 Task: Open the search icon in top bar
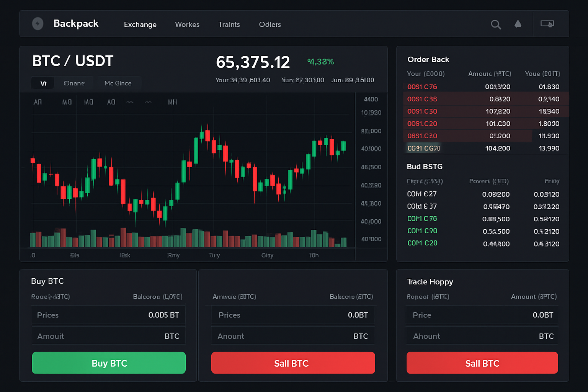pos(496,24)
